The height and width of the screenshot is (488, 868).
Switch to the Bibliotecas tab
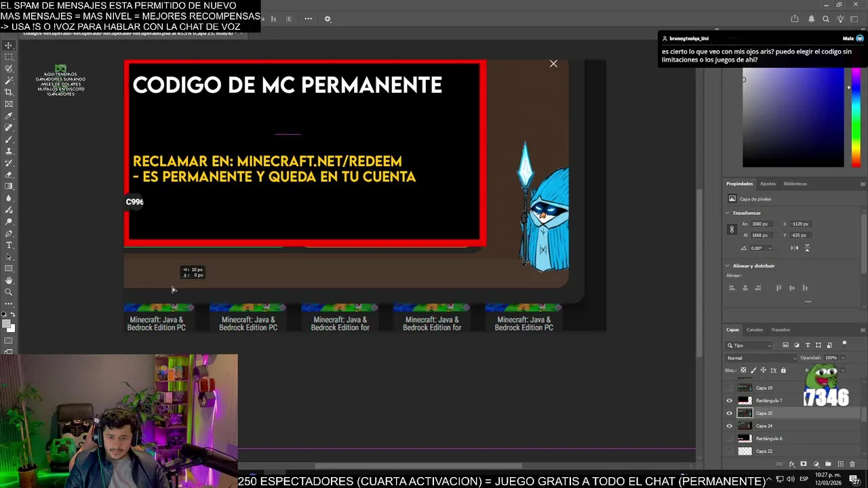795,184
